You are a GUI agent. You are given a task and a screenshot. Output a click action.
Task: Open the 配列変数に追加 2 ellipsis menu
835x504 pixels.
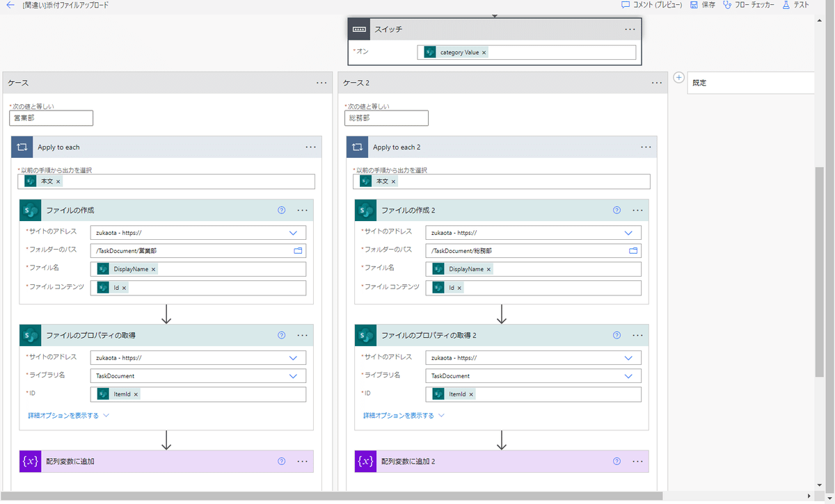pyautogui.click(x=637, y=461)
